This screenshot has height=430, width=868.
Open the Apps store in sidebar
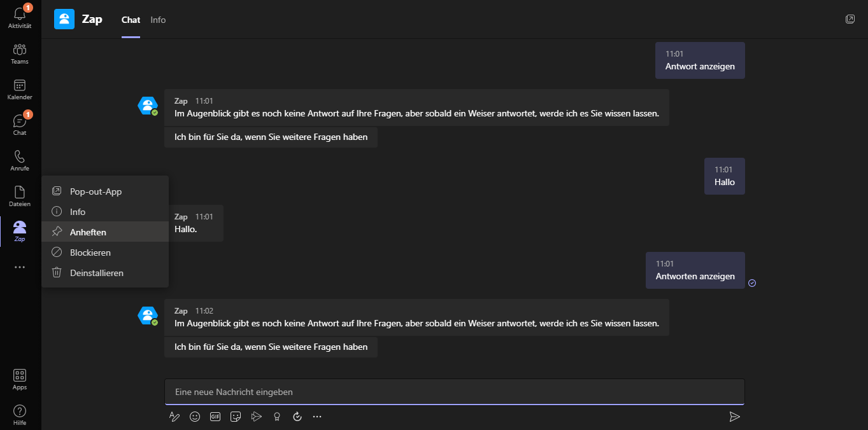pos(20,379)
